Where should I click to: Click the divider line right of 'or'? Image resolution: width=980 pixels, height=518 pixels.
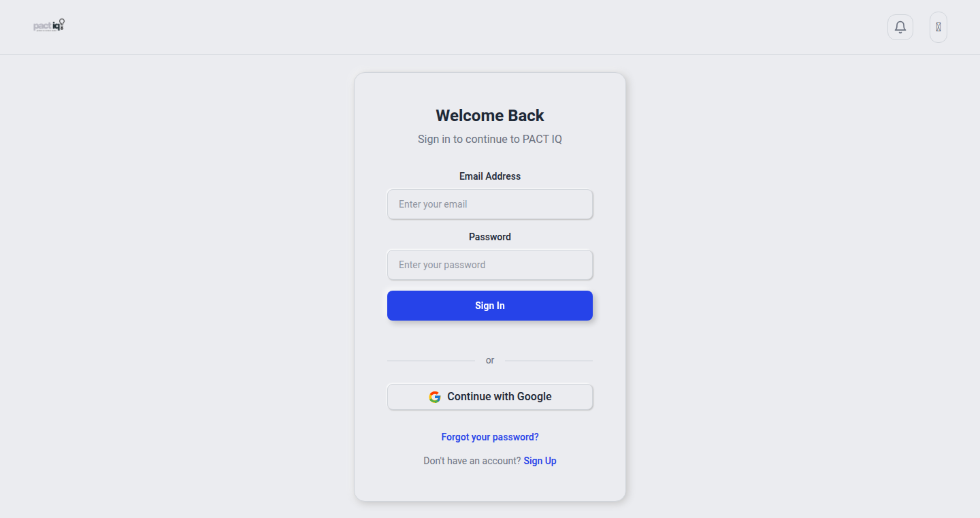click(x=549, y=361)
